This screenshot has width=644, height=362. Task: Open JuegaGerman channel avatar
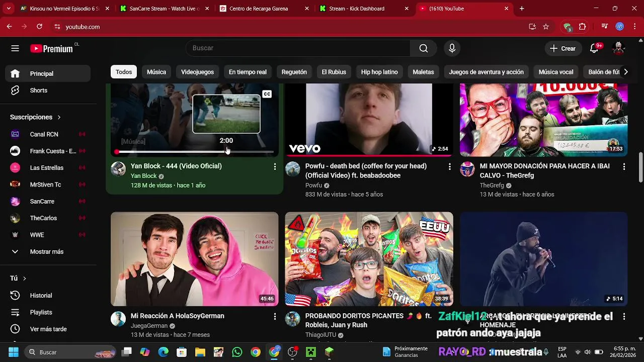pyautogui.click(x=118, y=319)
